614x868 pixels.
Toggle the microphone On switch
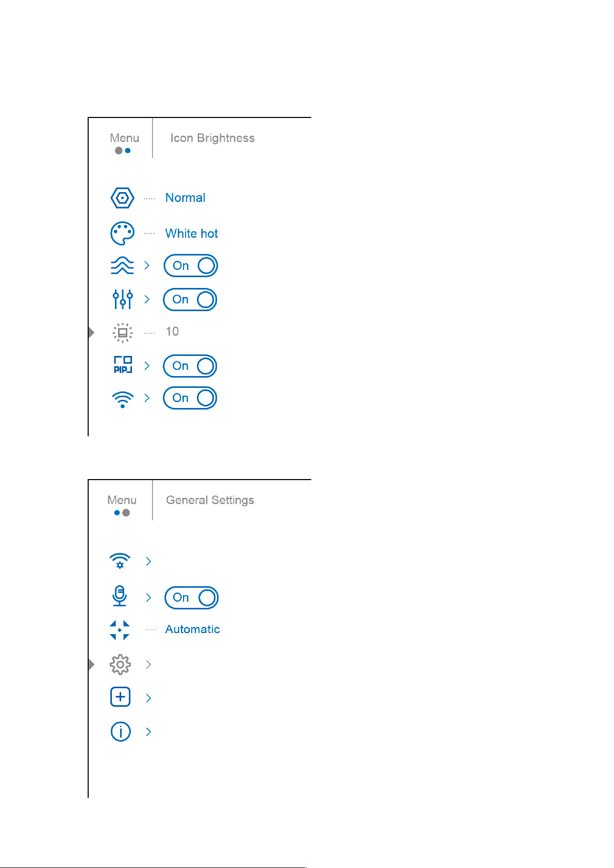(191, 598)
